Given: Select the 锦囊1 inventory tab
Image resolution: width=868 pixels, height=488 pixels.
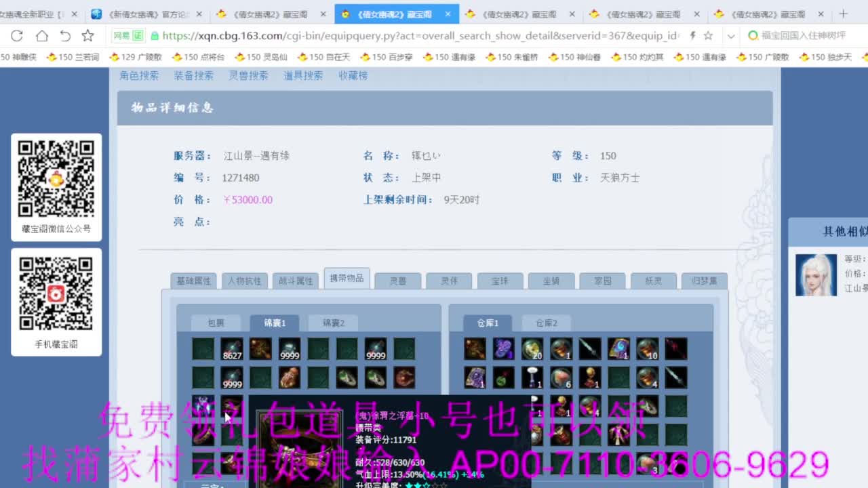Looking at the screenshot, I should click(x=275, y=323).
